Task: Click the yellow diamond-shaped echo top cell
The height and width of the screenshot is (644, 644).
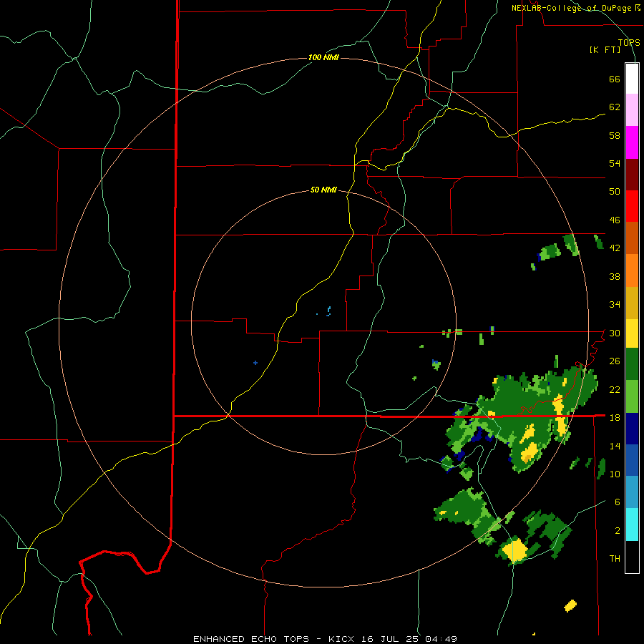Action: tap(514, 550)
